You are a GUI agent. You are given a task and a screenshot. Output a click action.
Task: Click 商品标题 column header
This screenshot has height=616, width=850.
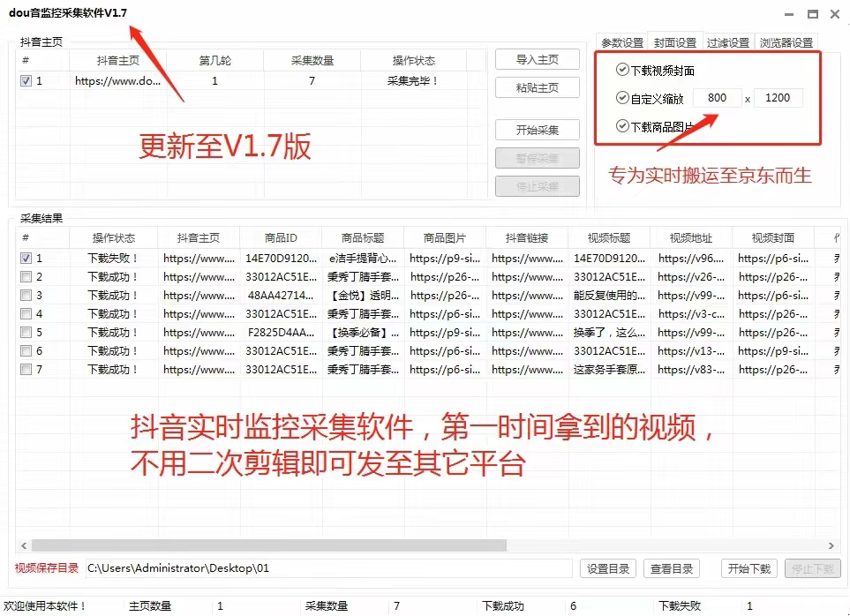pyautogui.click(x=363, y=238)
